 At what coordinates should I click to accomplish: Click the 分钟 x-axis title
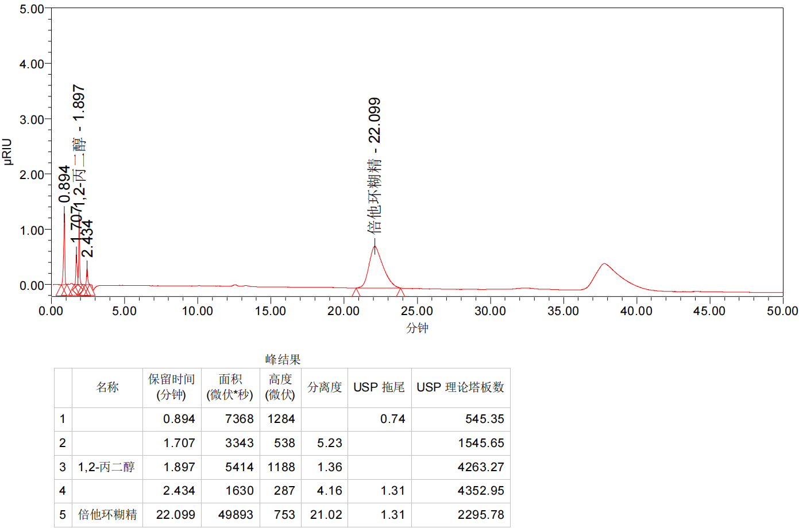[417, 328]
